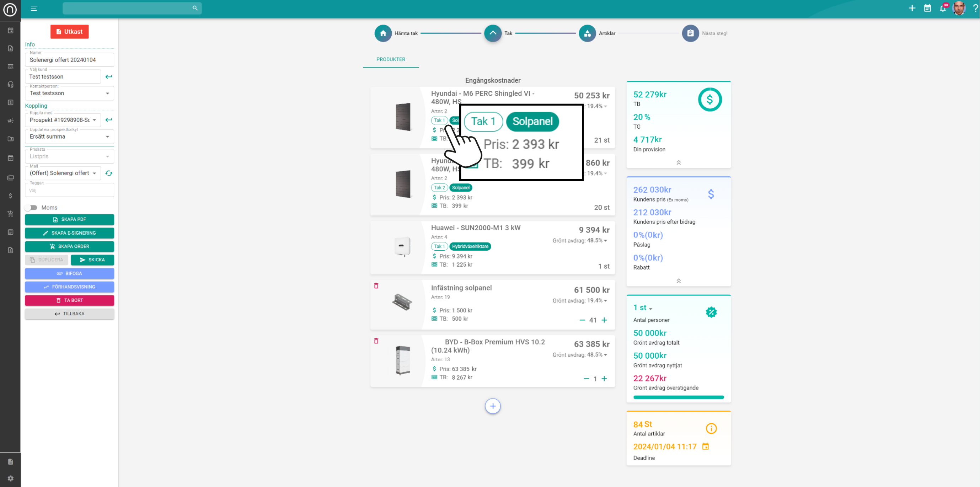
Task: Click the megaphone icon in the sidebar
Action: pyautogui.click(x=11, y=121)
